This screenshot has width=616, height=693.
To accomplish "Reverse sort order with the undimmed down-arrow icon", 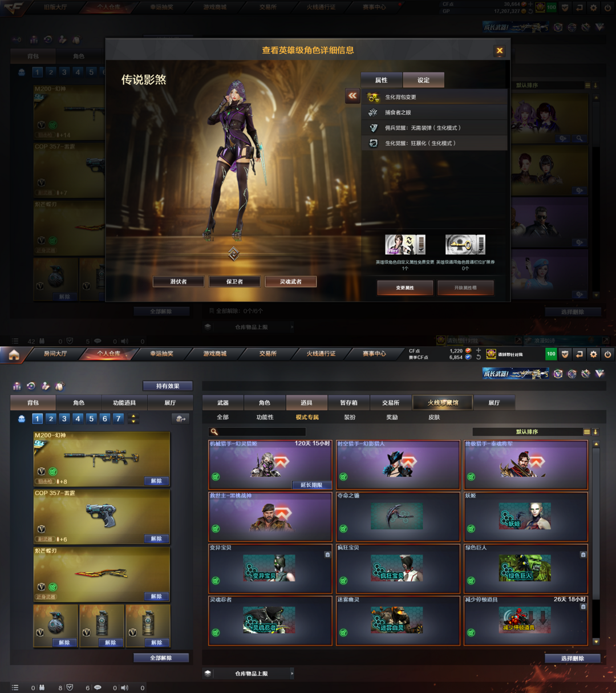I will coord(595,432).
